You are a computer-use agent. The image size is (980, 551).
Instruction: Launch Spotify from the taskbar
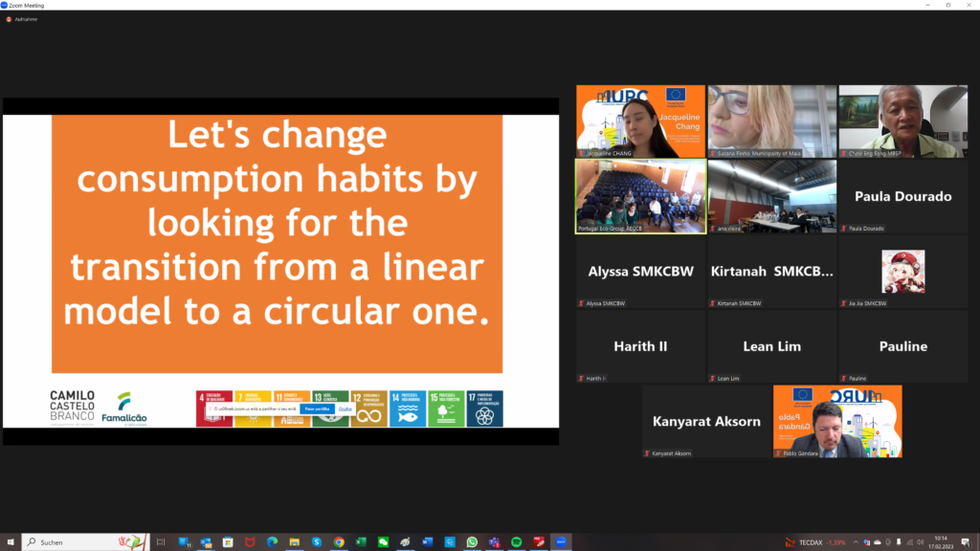pos(516,541)
